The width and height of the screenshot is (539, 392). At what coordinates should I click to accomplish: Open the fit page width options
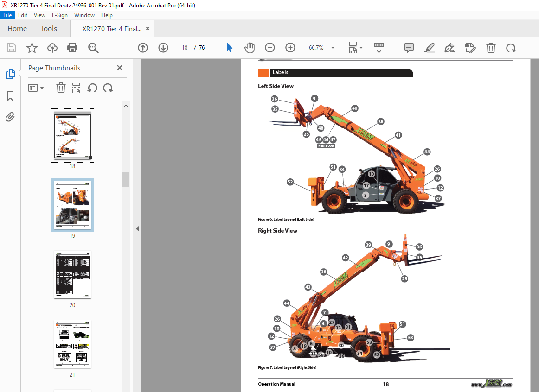(353, 48)
